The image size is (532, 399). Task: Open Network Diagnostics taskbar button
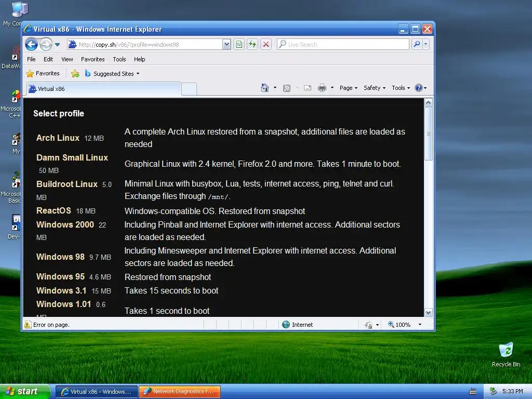coord(179,392)
